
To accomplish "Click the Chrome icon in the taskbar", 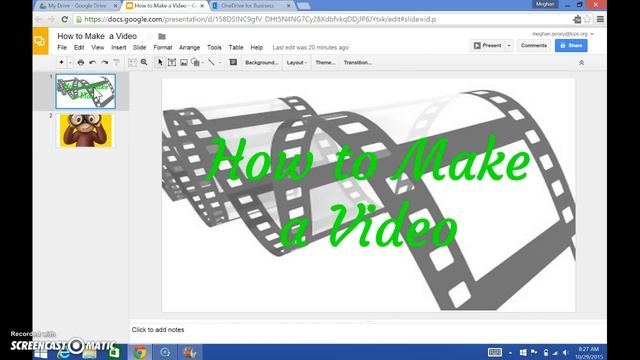I will 140,352.
